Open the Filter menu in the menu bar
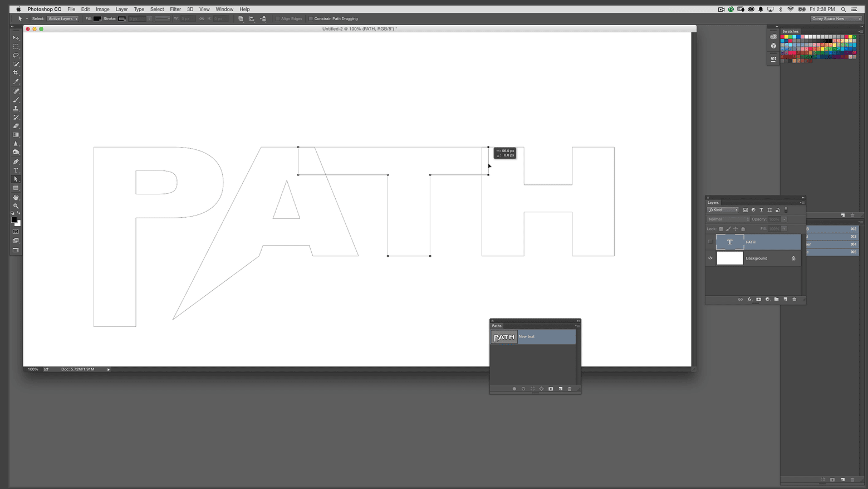Image resolution: width=868 pixels, height=489 pixels. tap(175, 9)
